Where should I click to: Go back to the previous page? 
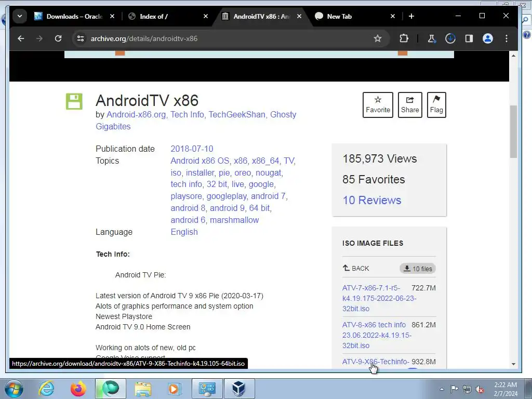point(21,38)
